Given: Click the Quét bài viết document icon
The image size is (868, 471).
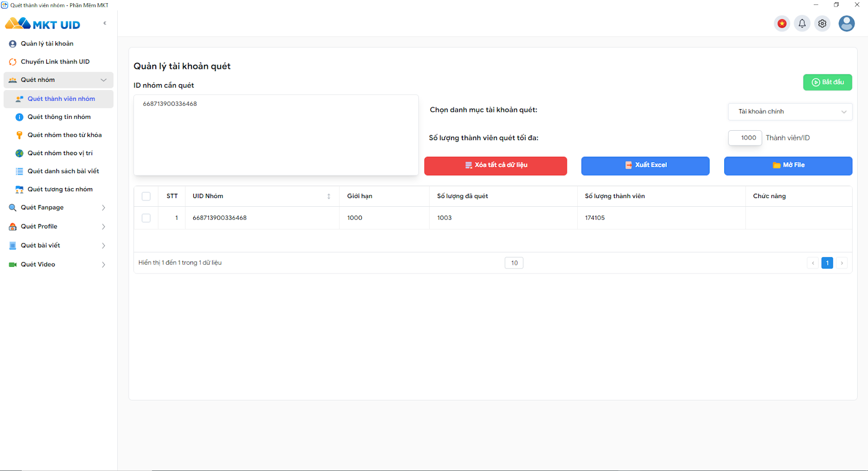Looking at the screenshot, I should click(12, 246).
